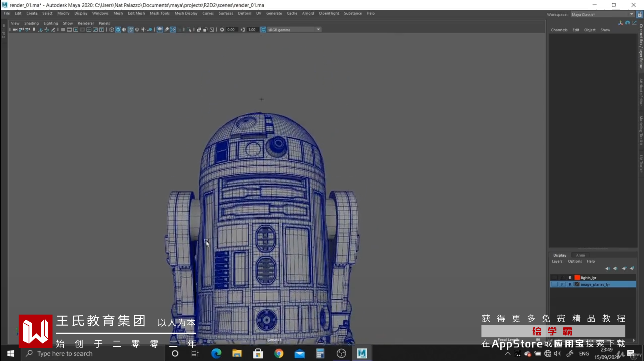Image resolution: width=644 pixels, height=361 pixels.
Task: Create new empty display layer icon
Action: (624, 268)
